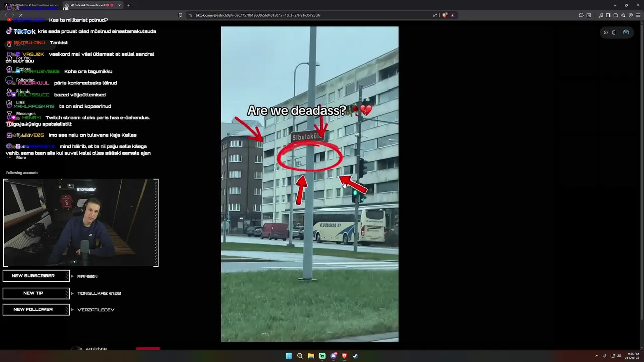Screen dimensions: 644x362
Task: Bookmark this page with the bookmark icon
Action: tap(181, 15)
